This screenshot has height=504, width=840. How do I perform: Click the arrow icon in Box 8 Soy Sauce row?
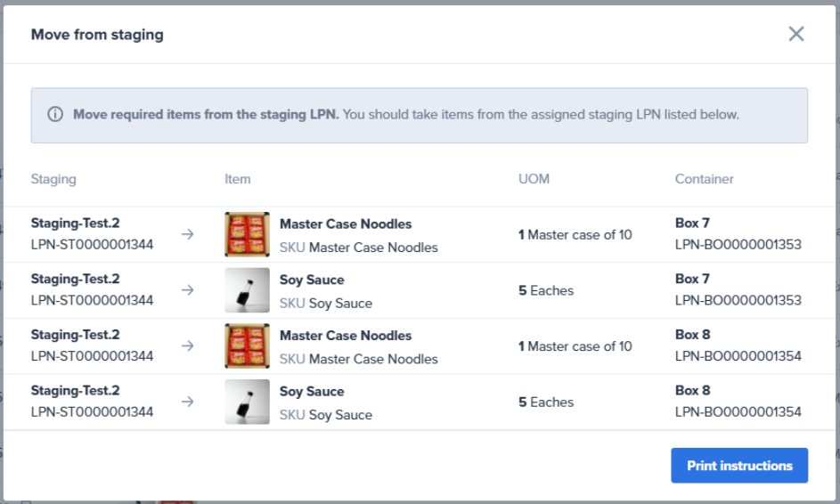point(188,402)
